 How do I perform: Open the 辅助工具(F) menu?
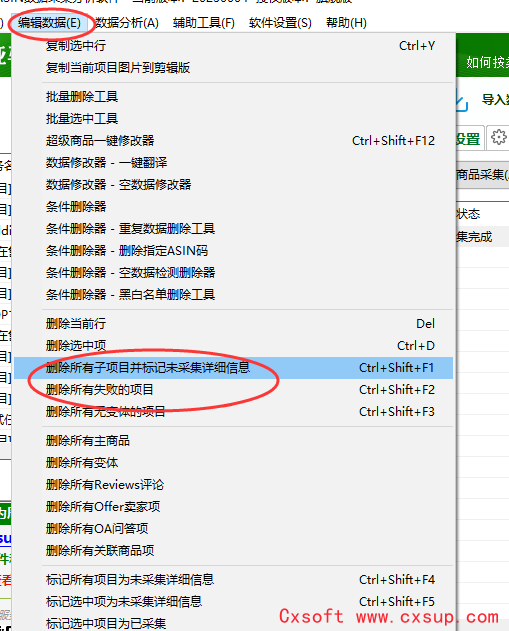(204, 23)
